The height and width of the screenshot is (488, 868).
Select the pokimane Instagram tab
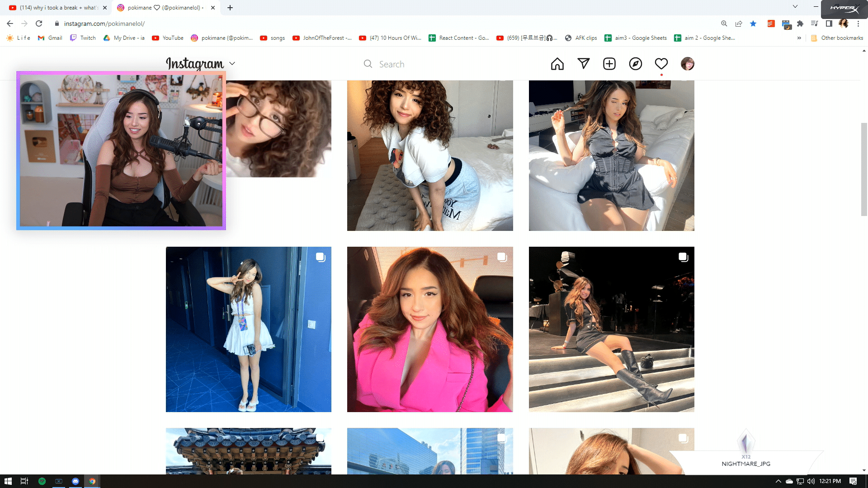pyautogui.click(x=160, y=8)
